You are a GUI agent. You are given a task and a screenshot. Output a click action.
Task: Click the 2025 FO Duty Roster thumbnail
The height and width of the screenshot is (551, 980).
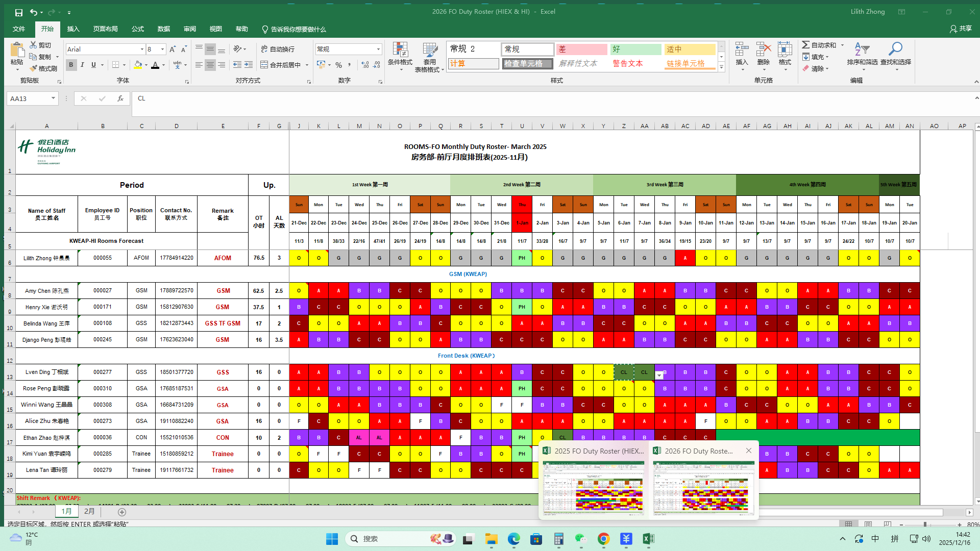(x=593, y=487)
